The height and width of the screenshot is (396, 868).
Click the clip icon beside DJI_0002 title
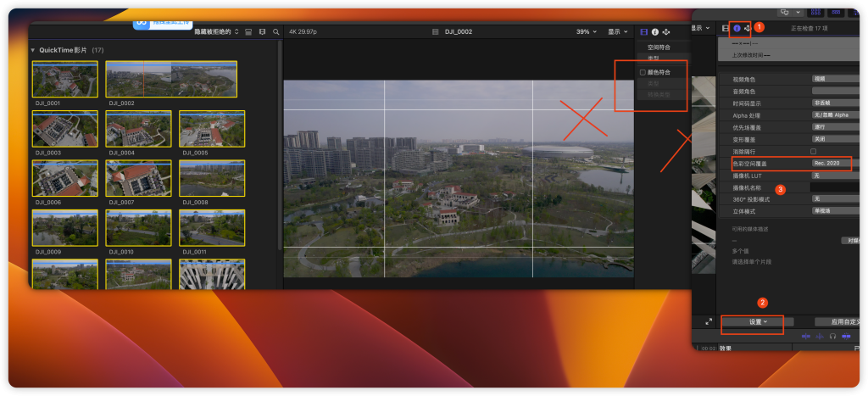pyautogui.click(x=436, y=32)
